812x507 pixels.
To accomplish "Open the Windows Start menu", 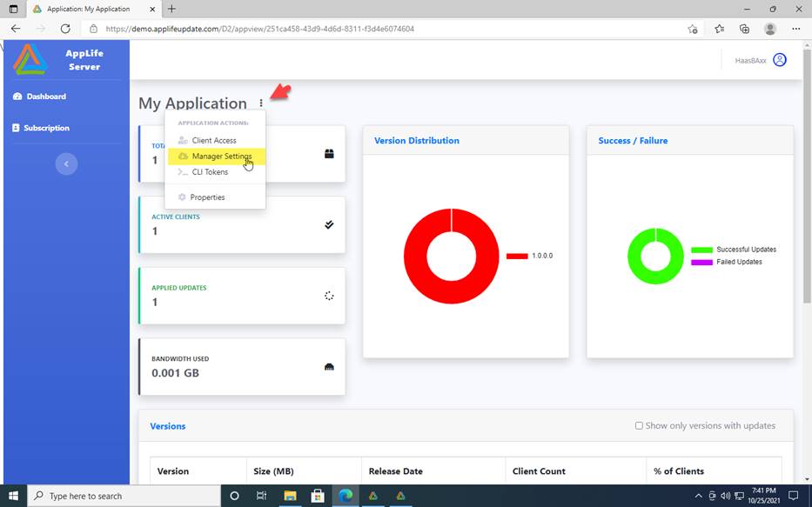I will (13, 496).
